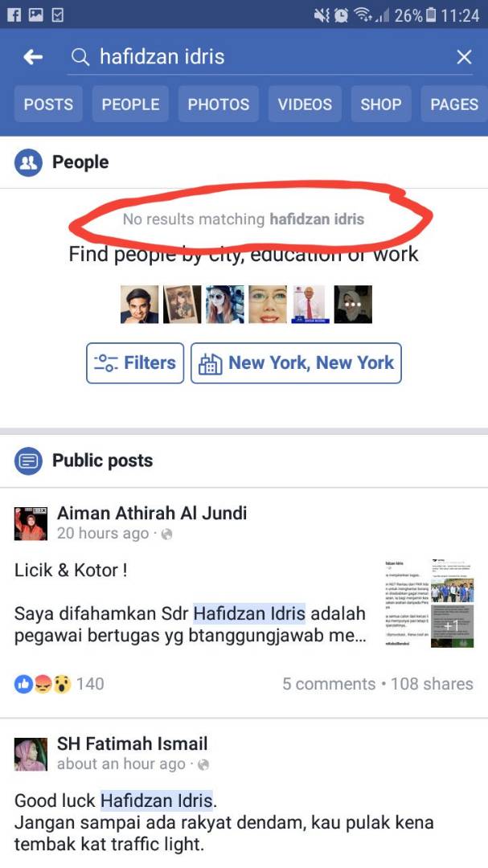
Task: Open the Filters button
Action: (x=135, y=363)
